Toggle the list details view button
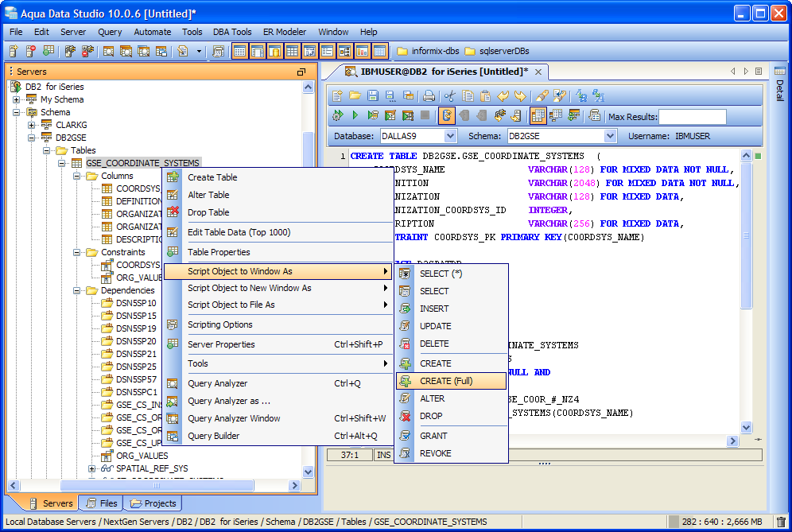This screenshot has height=532, width=792. point(328,51)
